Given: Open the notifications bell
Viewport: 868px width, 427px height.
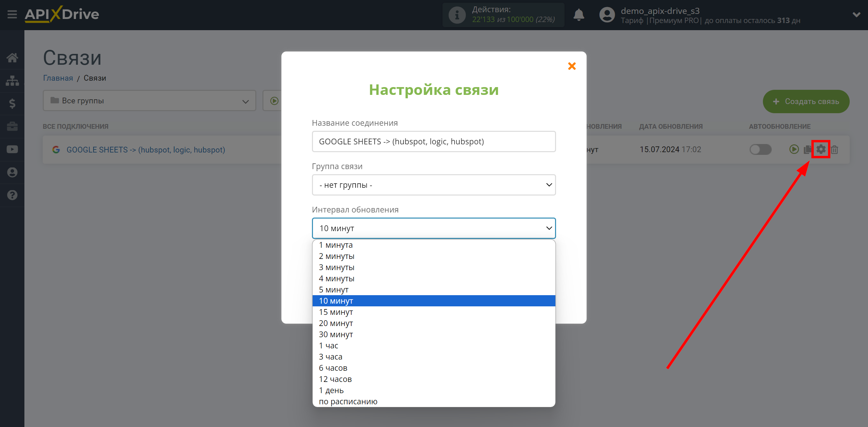Looking at the screenshot, I should pos(579,15).
